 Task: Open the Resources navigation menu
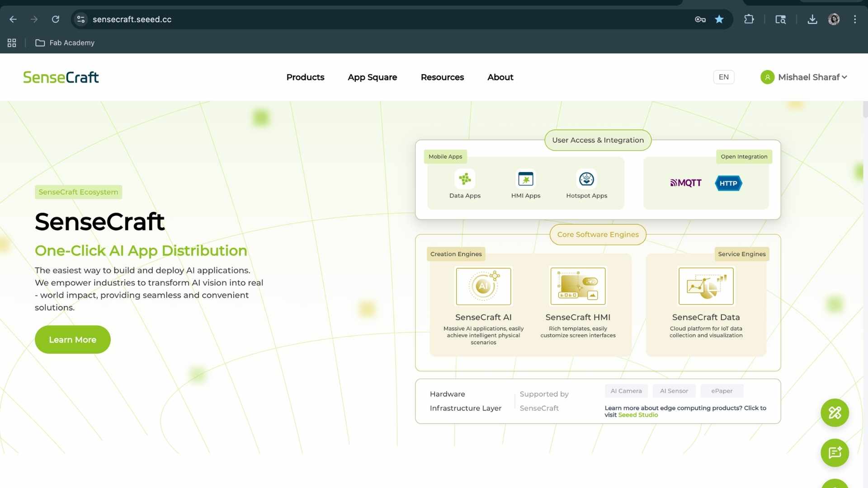tap(442, 77)
